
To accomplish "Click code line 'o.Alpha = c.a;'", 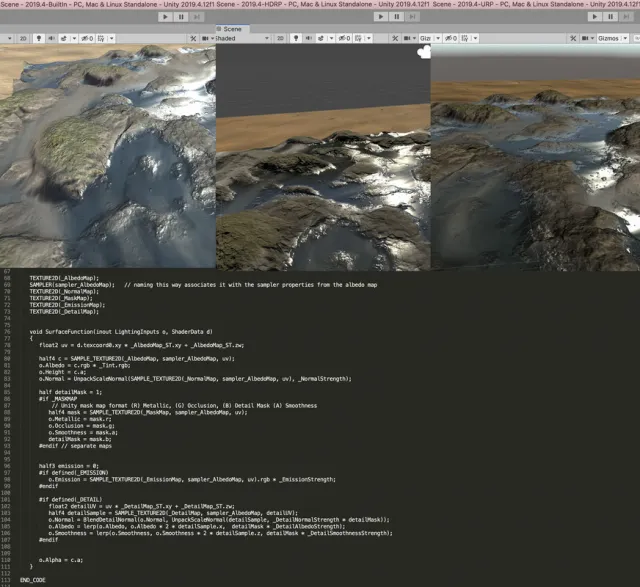I will click(61, 560).
